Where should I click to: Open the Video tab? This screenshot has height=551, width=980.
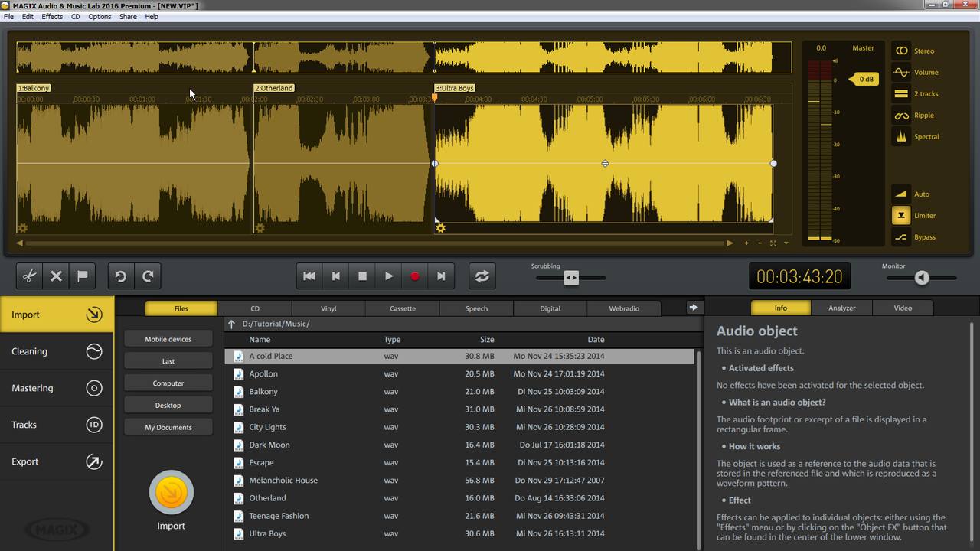click(x=903, y=308)
